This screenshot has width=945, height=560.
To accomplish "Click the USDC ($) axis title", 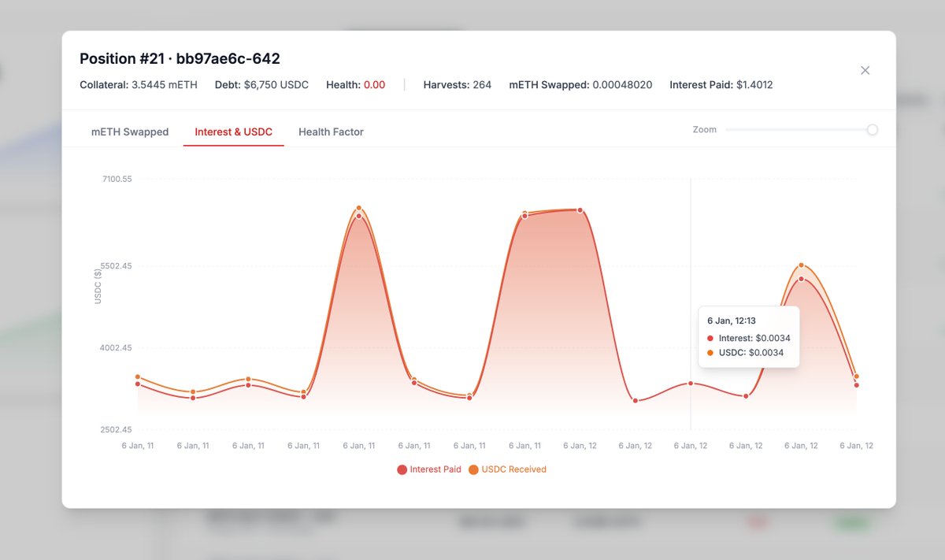I will [98, 286].
